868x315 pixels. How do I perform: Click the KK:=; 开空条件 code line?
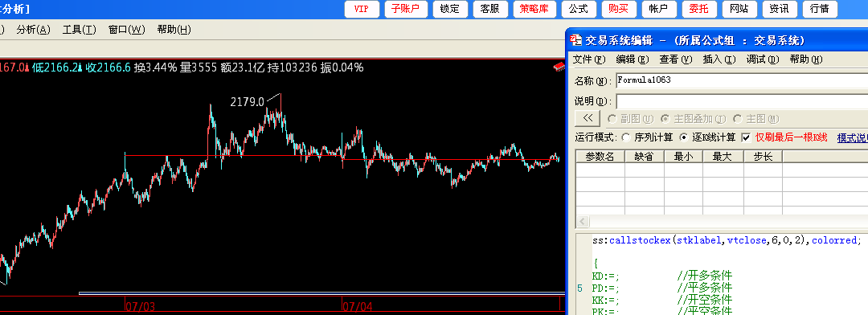[x=662, y=300]
